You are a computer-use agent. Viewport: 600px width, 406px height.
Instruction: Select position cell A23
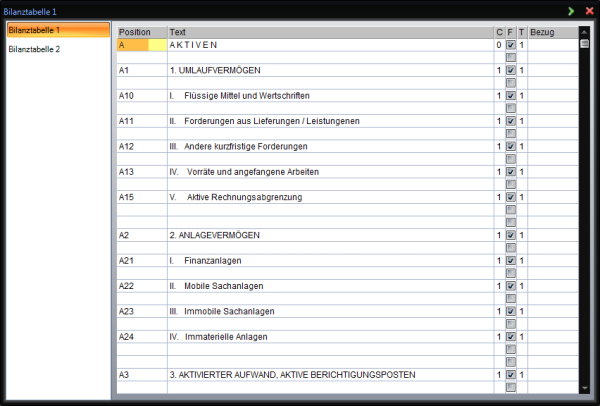[x=142, y=311]
